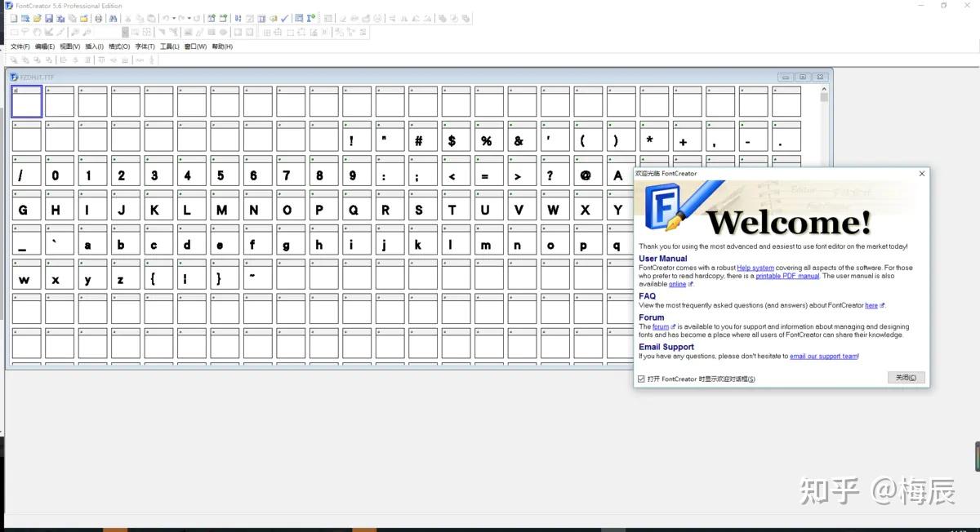Open the Redo history dropdown arrow
This screenshot has width=980, height=532.
(x=189, y=18)
